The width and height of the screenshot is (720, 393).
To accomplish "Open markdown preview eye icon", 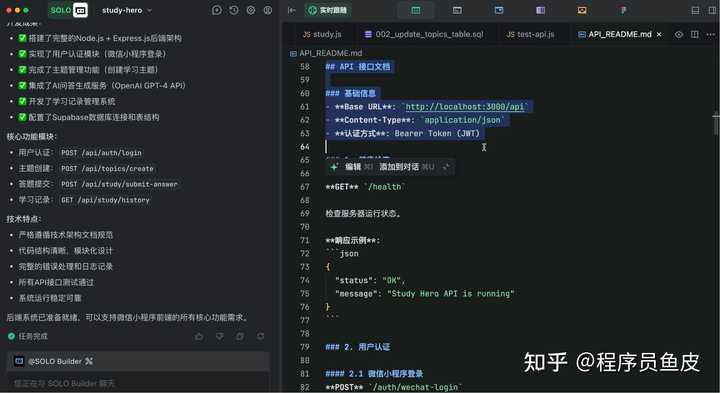I will coord(679,34).
